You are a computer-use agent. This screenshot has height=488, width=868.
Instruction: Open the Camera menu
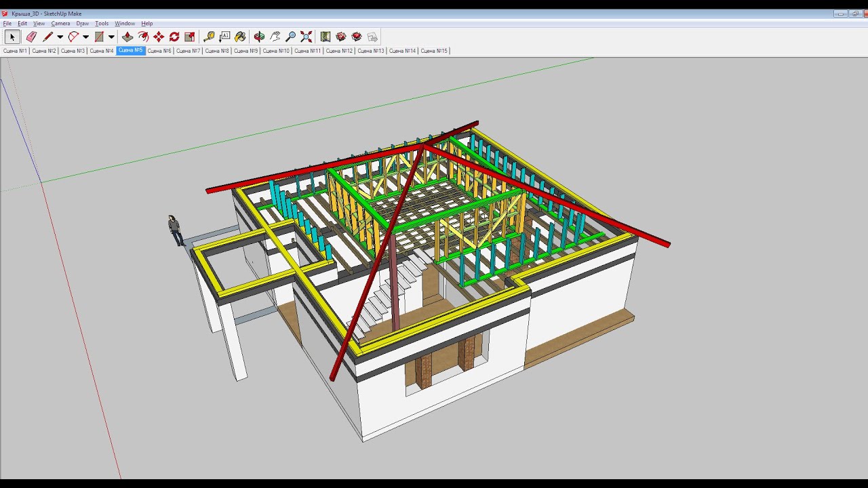(x=60, y=23)
